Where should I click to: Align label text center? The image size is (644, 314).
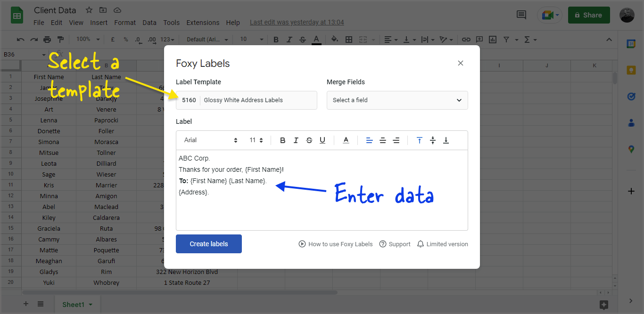click(383, 140)
